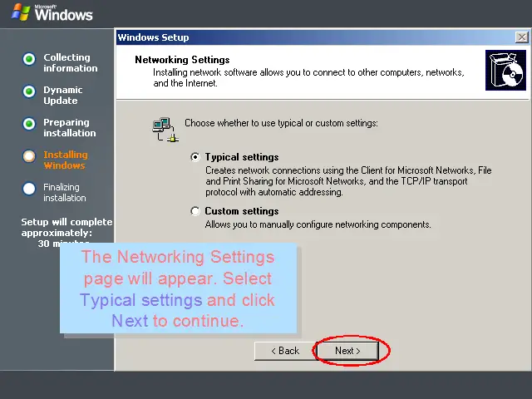The image size is (532, 399).
Task: Click the Next button to continue
Action: 347,351
